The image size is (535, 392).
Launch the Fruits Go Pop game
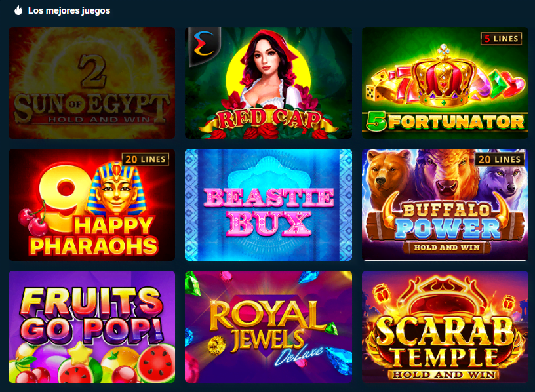coord(92,327)
